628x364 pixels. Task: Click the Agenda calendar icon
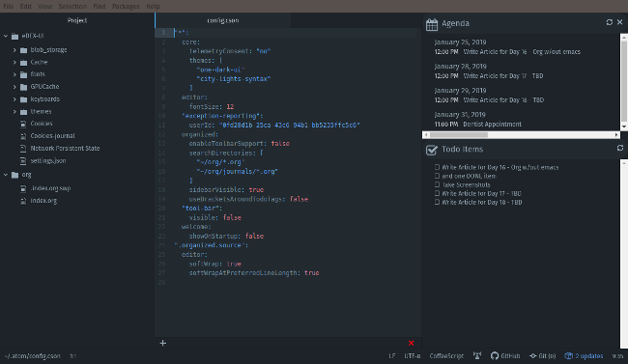(x=432, y=24)
